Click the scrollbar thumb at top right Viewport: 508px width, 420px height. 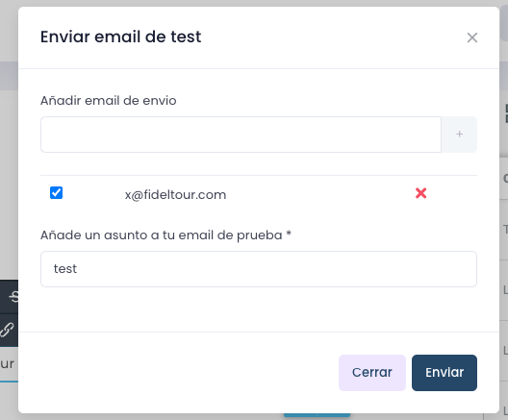pyautogui.click(x=504, y=23)
